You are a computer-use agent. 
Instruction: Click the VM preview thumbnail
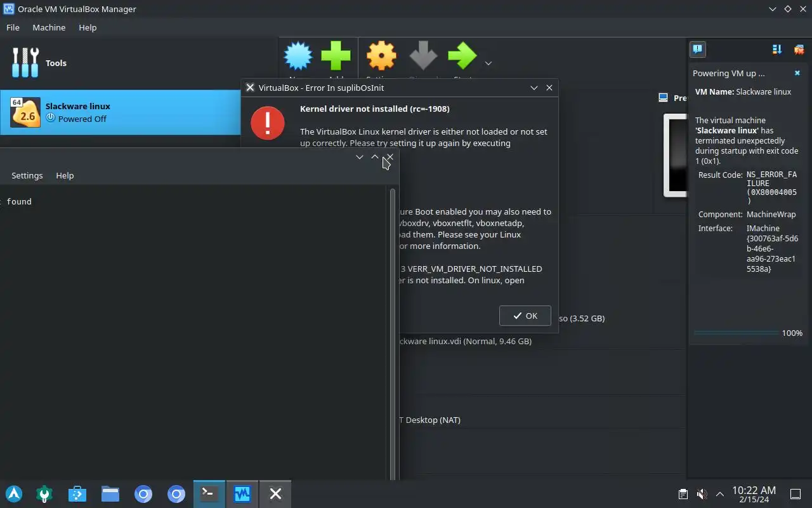click(675, 156)
